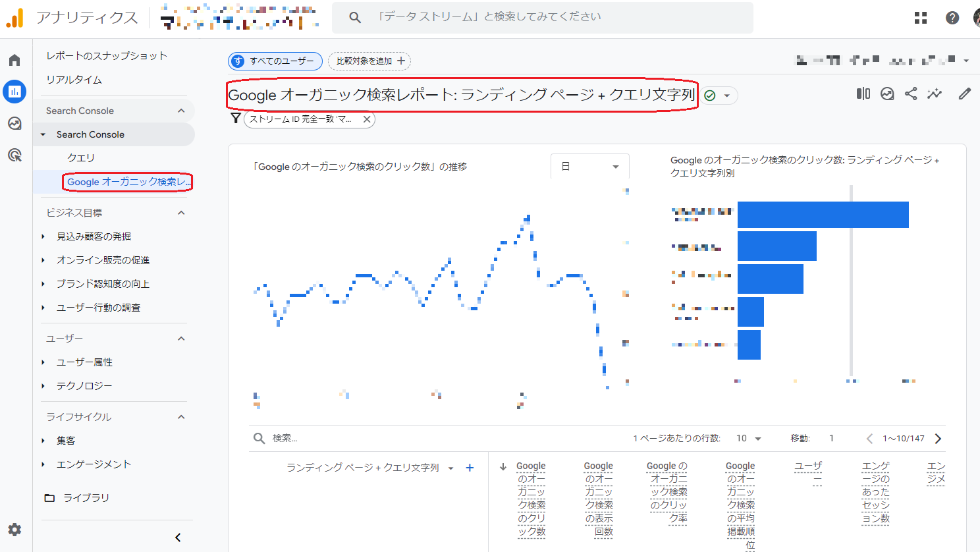Open the rows-per-page dropdown showing 10
This screenshot has width=980, height=552.
tap(749, 438)
